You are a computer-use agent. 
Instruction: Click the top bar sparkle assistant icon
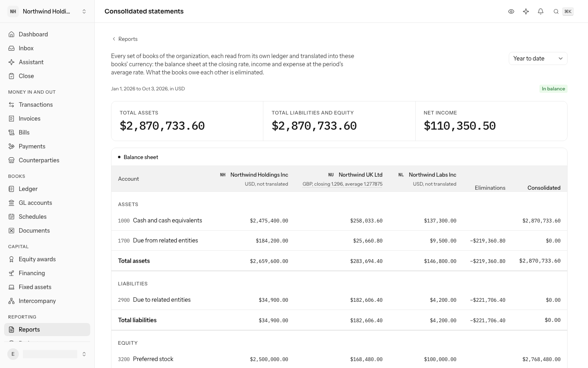point(526,11)
